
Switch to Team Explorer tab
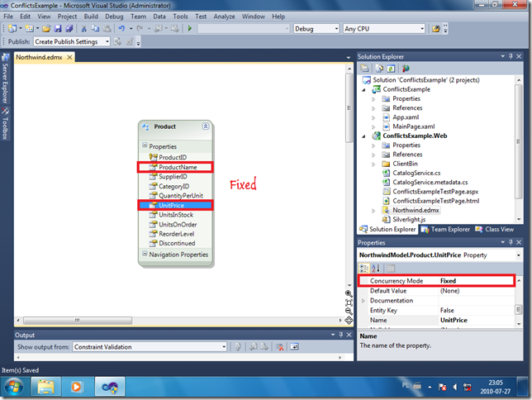pos(449,229)
